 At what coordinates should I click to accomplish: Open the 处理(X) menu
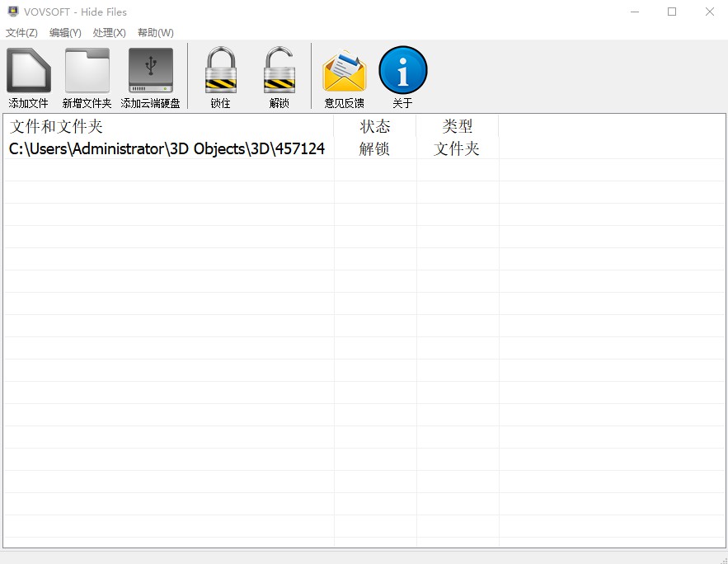[x=109, y=32]
